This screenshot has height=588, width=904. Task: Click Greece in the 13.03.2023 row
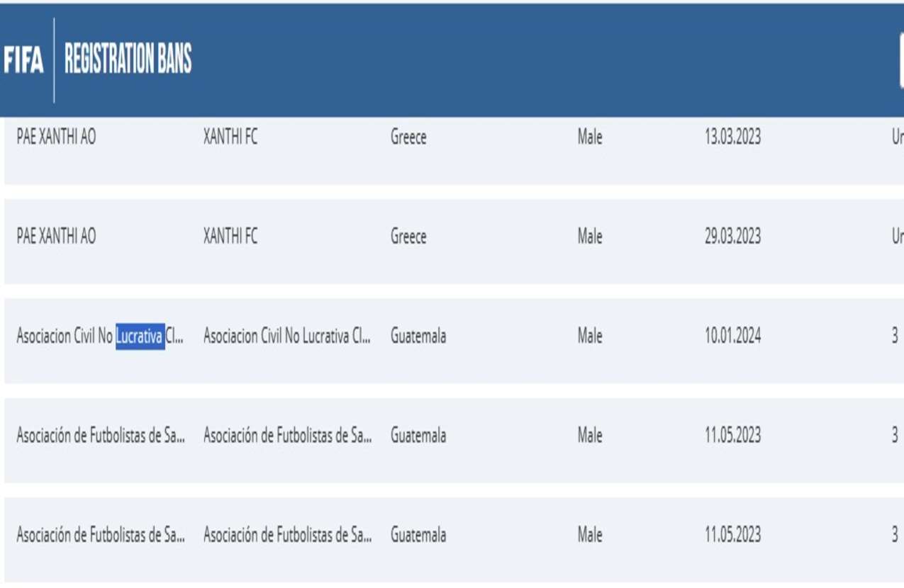[408, 137]
